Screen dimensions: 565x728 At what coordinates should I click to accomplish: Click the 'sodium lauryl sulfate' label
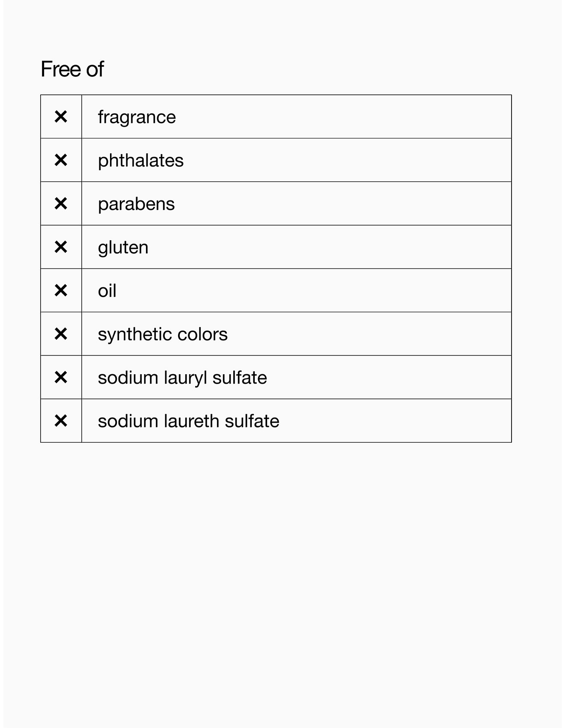click(x=182, y=378)
